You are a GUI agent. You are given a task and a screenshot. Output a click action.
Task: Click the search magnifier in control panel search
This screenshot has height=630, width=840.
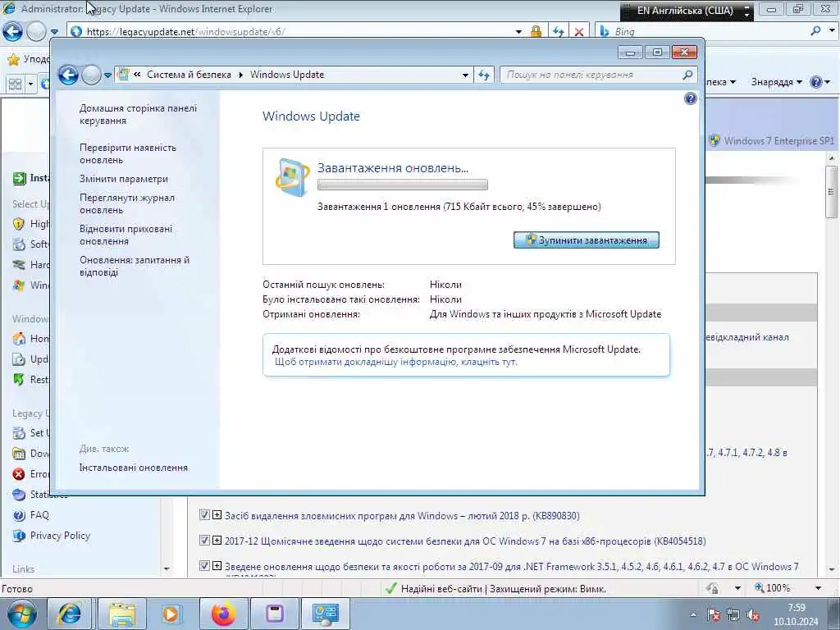688,75
